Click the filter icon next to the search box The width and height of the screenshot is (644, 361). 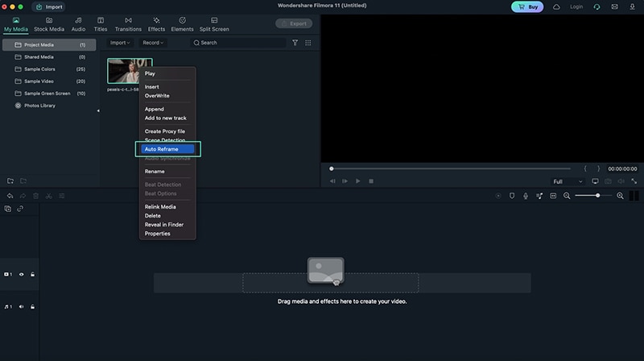[x=295, y=43]
